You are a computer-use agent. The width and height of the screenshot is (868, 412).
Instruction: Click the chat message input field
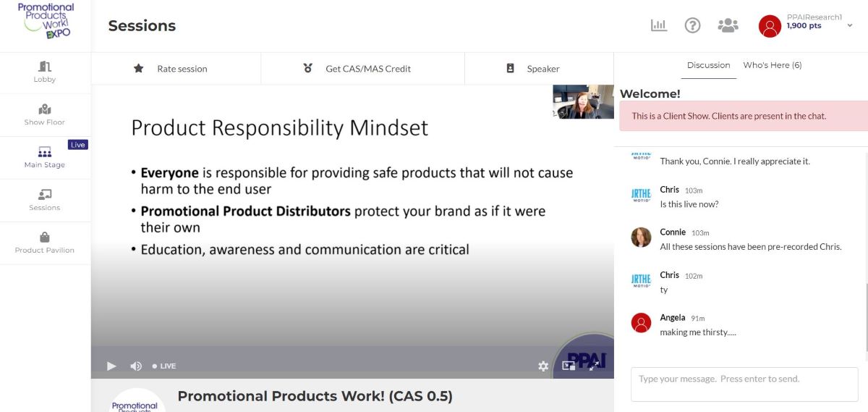744,384
